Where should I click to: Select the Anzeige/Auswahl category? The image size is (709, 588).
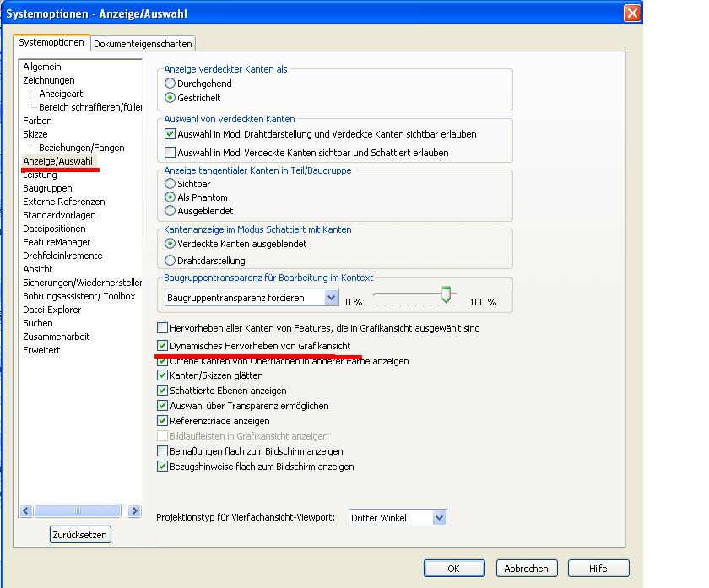[x=58, y=161]
